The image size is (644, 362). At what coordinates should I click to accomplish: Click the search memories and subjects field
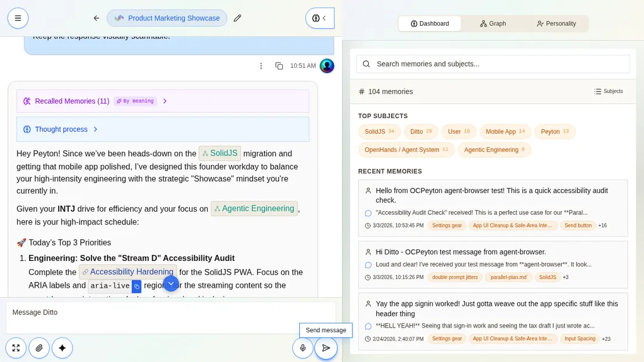pyautogui.click(x=493, y=64)
